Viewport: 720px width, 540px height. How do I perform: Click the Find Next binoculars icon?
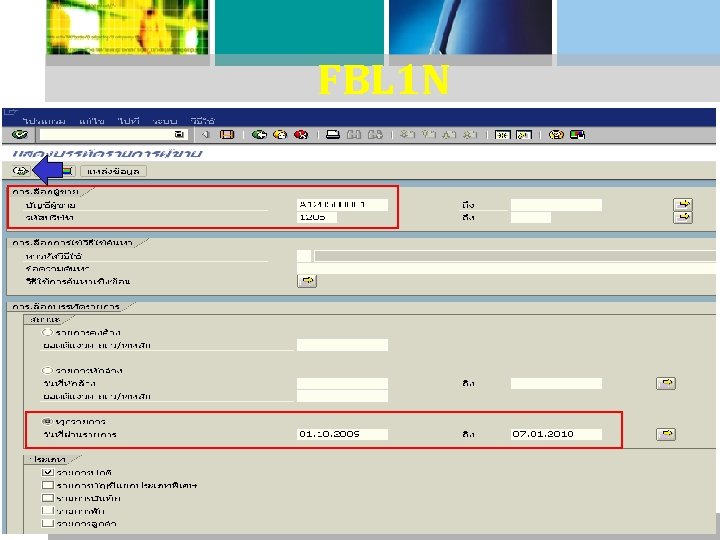pyautogui.click(x=375, y=135)
